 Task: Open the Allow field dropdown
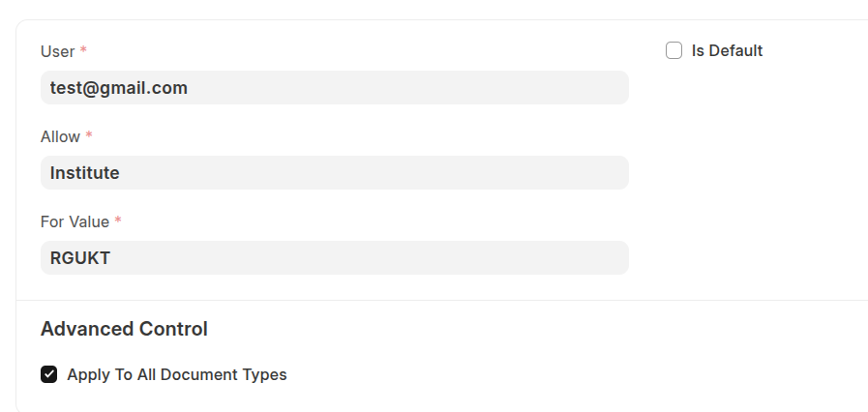[334, 173]
